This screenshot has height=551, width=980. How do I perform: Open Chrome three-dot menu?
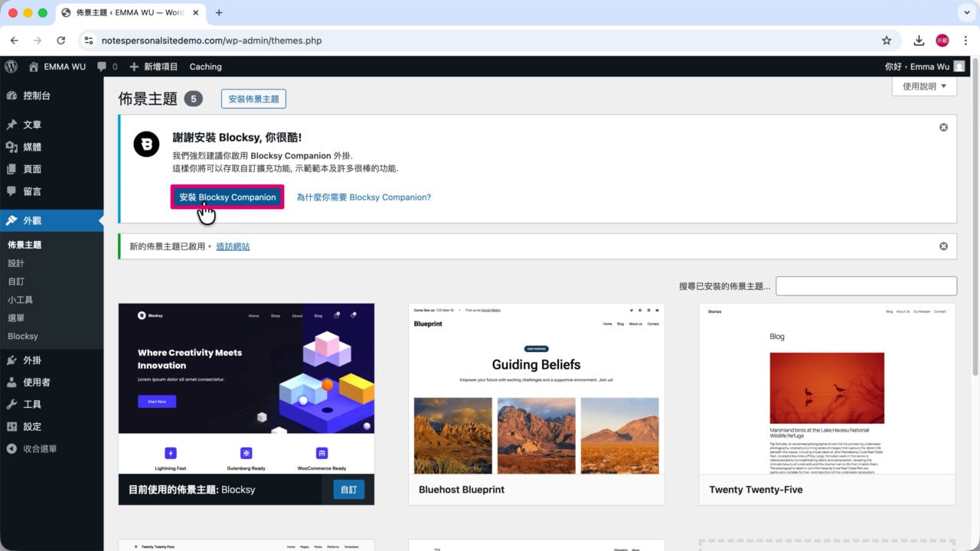tap(965, 41)
